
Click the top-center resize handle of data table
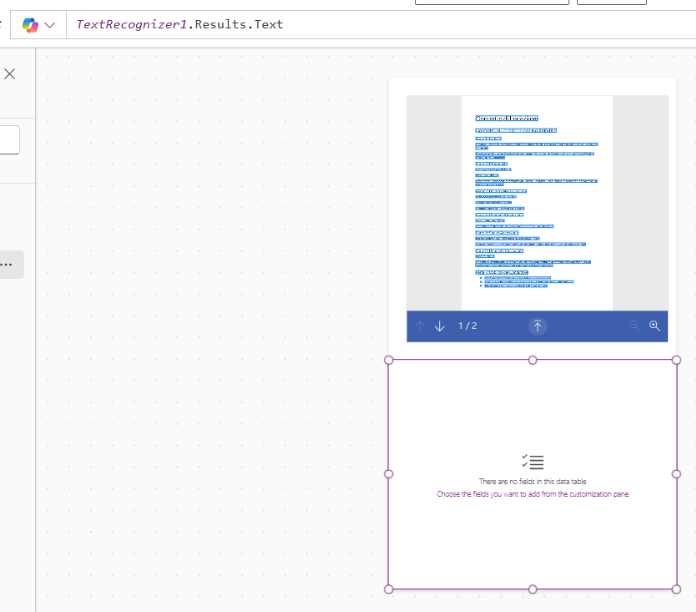pyautogui.click(x=532, y=360)
